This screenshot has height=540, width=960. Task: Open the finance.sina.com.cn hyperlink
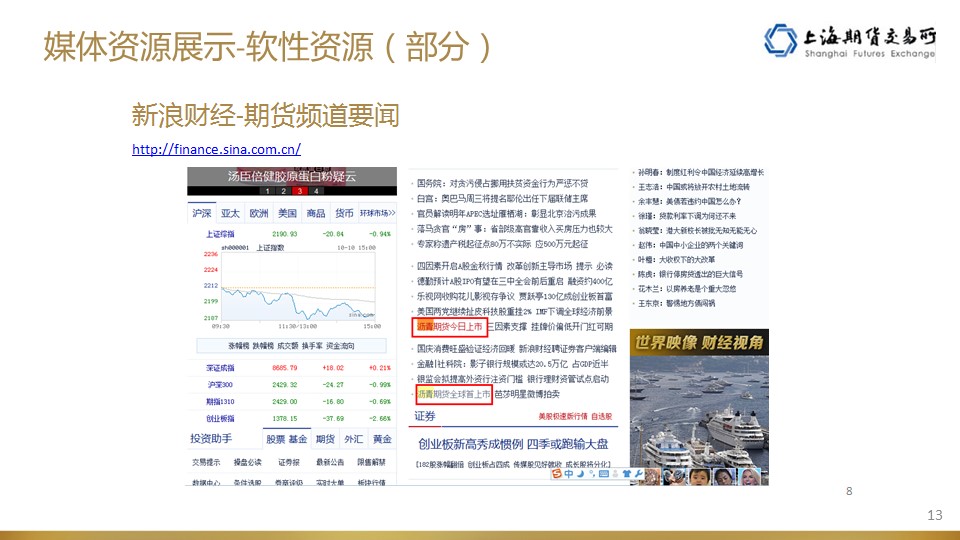(x=216, y=149)
